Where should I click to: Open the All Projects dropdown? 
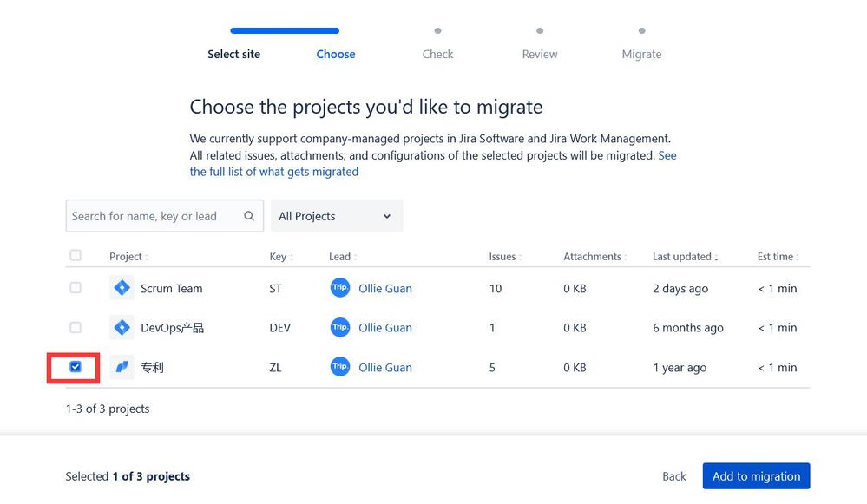[x=337, y=216]
